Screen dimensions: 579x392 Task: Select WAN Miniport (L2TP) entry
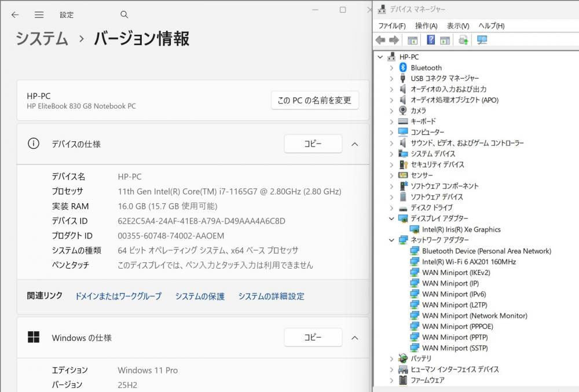(455, 305)
